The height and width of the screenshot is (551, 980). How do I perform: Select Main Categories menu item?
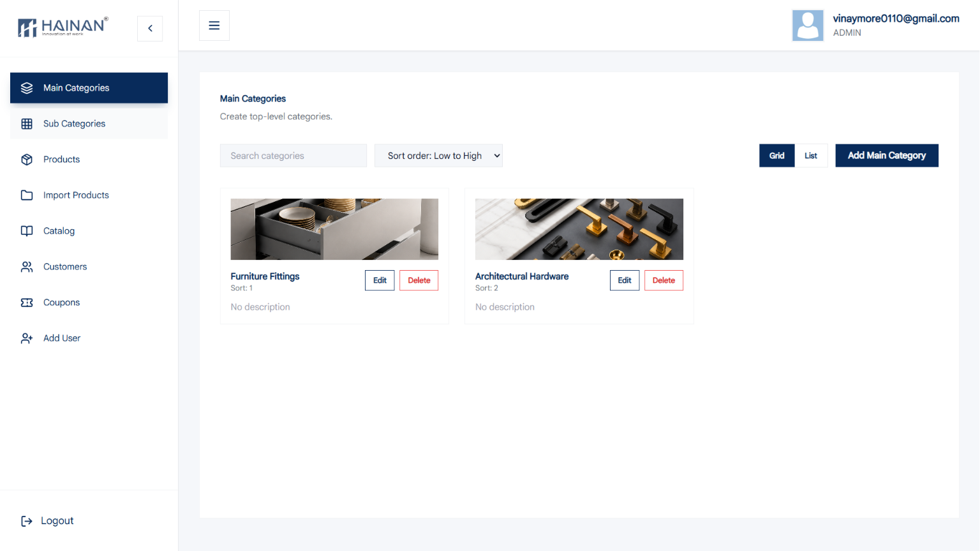click(89, 88)
